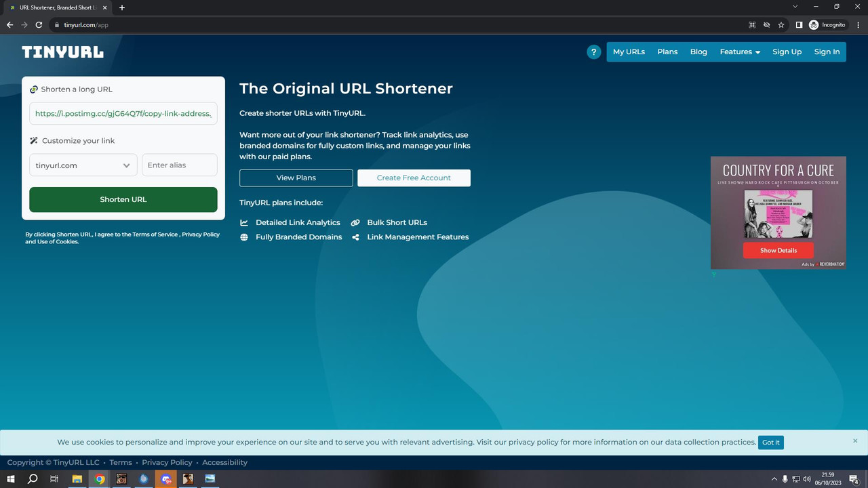Click the browser forward arrow

point(24,25)
